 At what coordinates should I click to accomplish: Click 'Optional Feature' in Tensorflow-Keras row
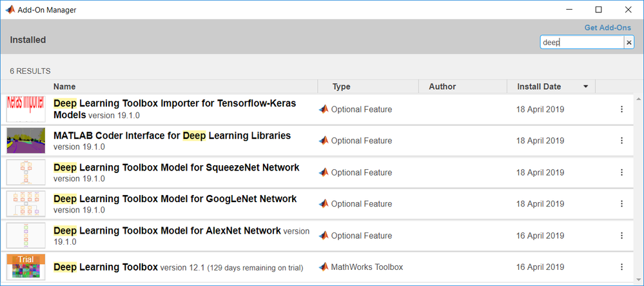pyautogui.click(x=362, y=110)
